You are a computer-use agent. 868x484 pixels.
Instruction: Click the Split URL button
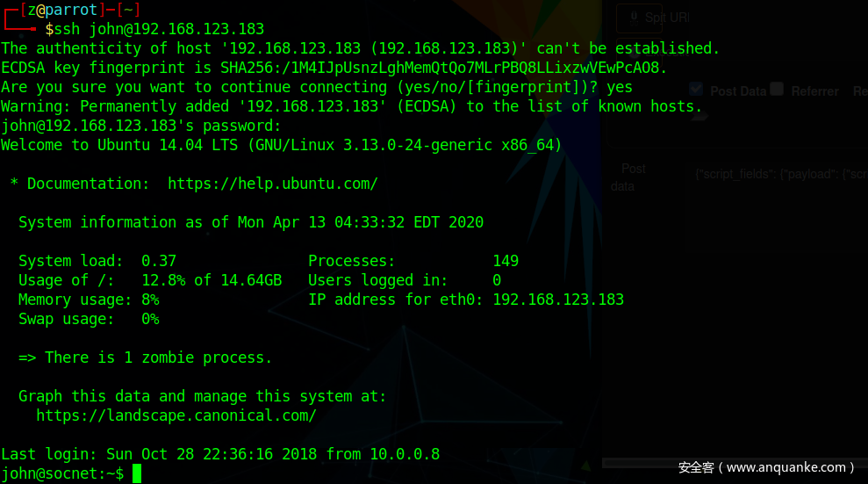[656, 18]
